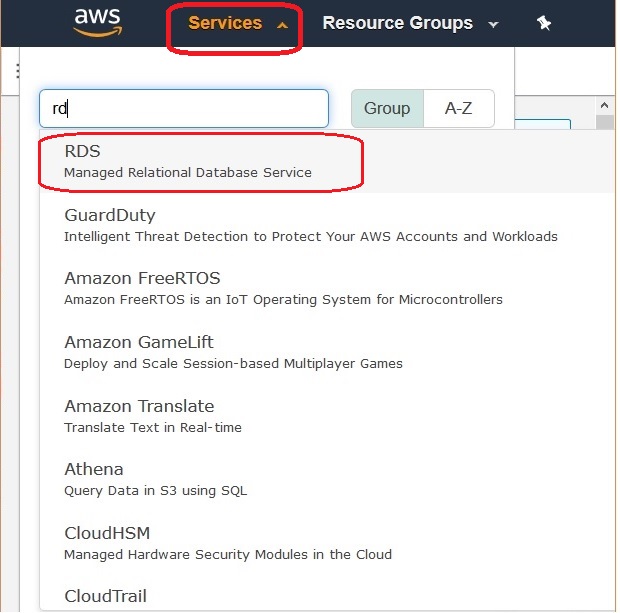Viewport: 620px width, 613px height.
Task: Click into the service search field
Action: coord(184,108)
